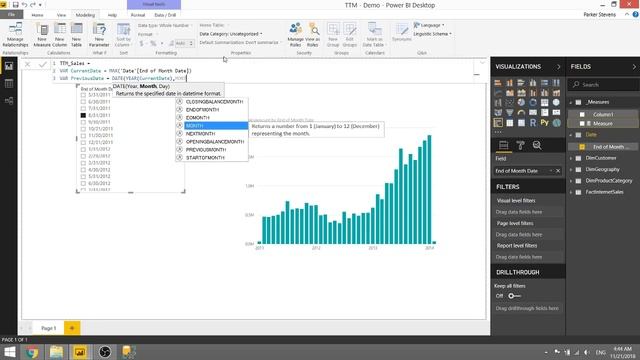This screenshot has height=360, width=640.
Task: Cancel the formula with the X icon
Action: [27, 64]
